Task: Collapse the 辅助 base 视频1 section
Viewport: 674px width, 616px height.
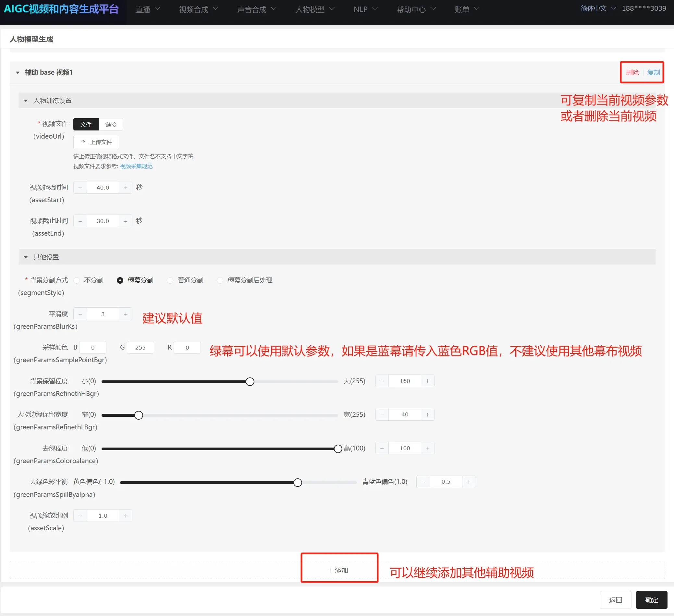Action: [18, 73]
